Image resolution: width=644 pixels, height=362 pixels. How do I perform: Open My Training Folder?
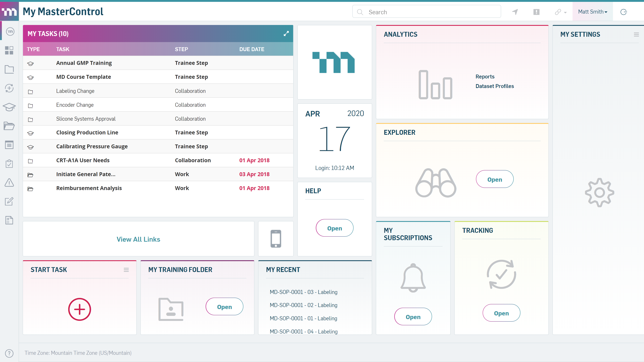[x=224, y=307]
